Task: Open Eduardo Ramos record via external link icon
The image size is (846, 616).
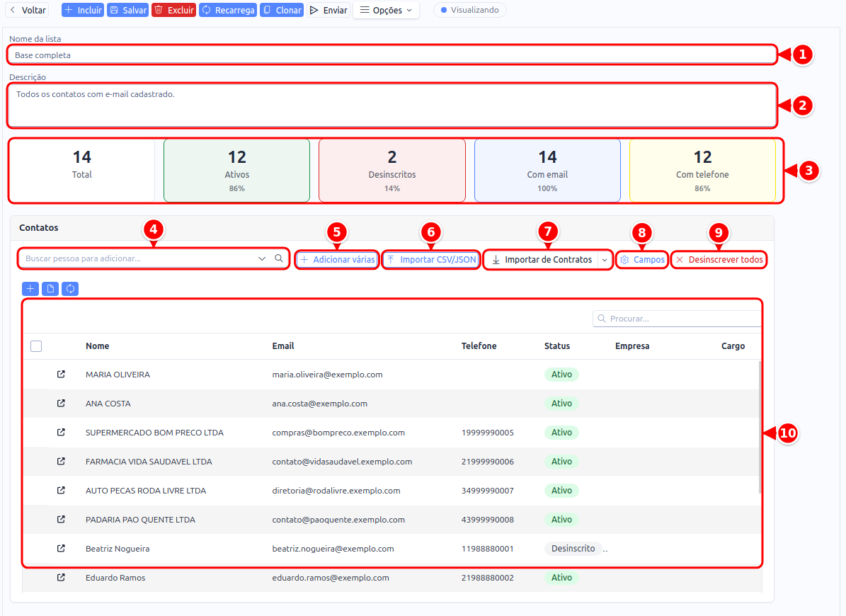Action: pyautogui.click(x=61, y=578)
